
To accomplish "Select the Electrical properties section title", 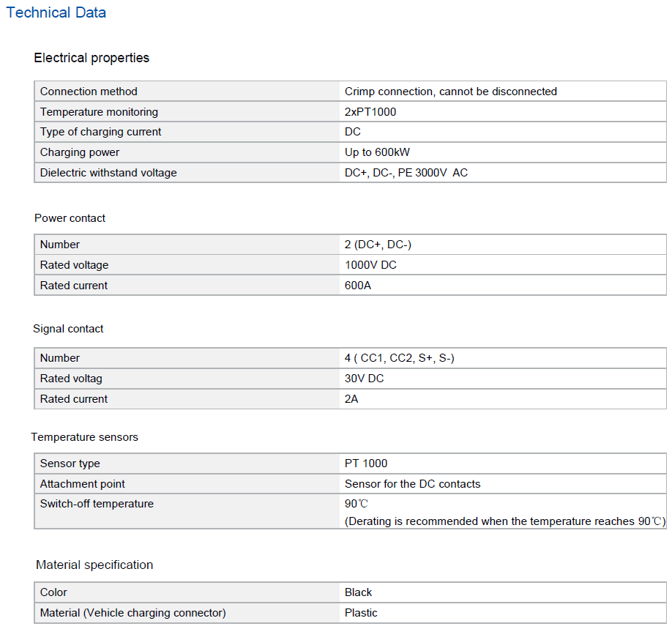I will [92, 58].
